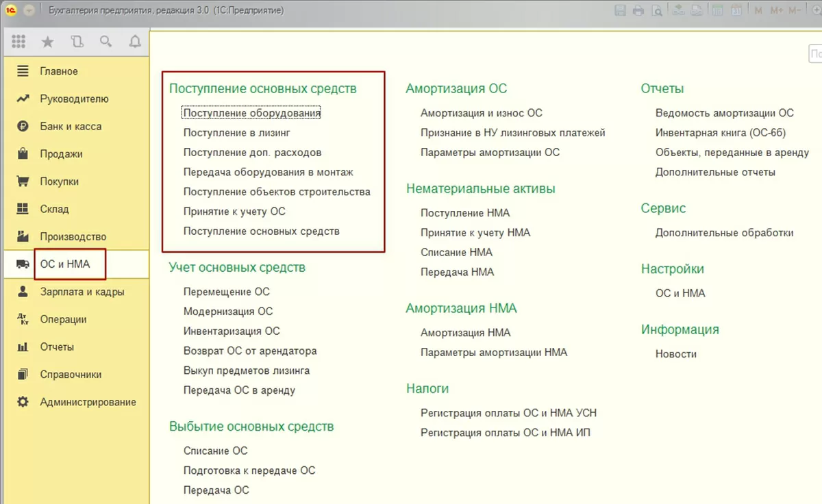Screen dimensions: 822x504
Task: Open Принятие к учету ОС link
Action: 234,212
